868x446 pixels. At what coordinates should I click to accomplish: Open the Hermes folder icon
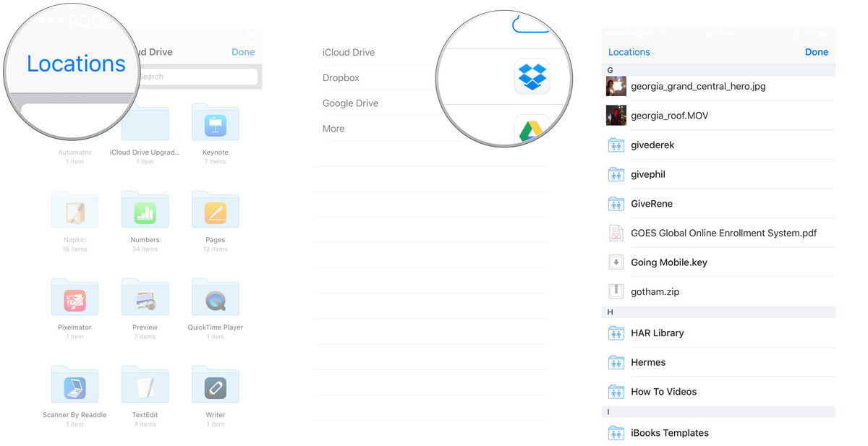point(616,362)
